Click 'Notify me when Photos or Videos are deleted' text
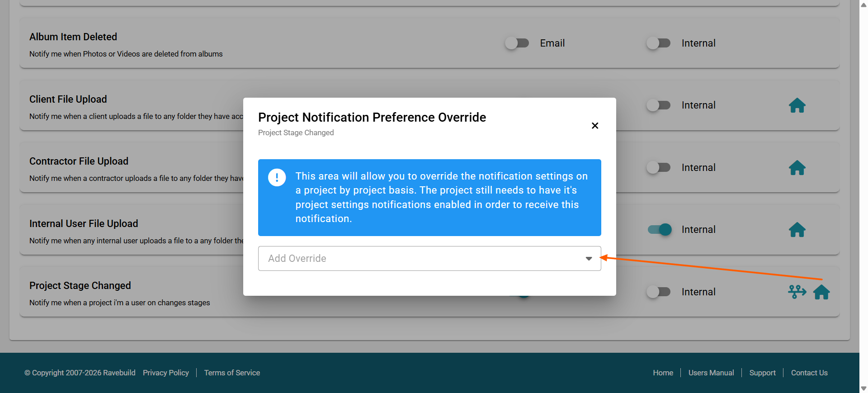Screen dimensions: 868x393 pos(126,54)
